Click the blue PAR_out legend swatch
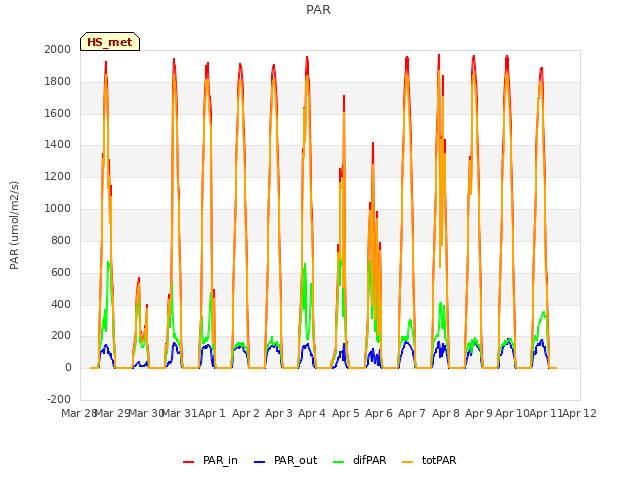This screenshot has height=480, width=640. [259, 462]
